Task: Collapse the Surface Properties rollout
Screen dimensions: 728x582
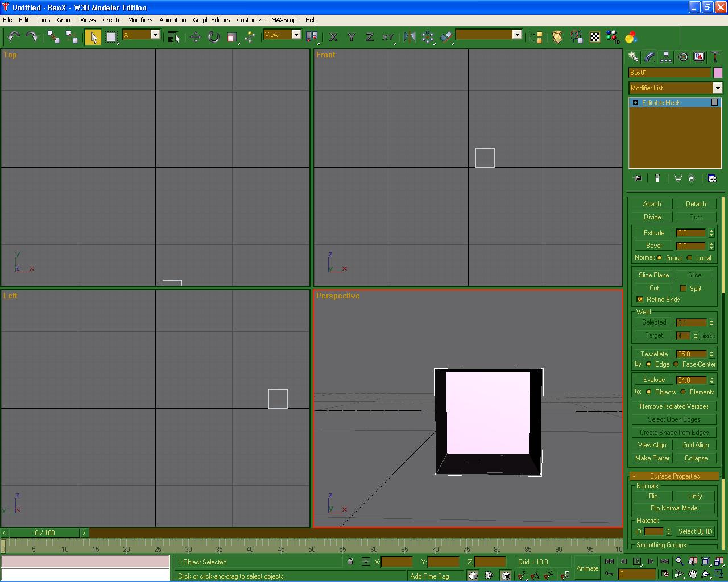Action: click(675, 476)
